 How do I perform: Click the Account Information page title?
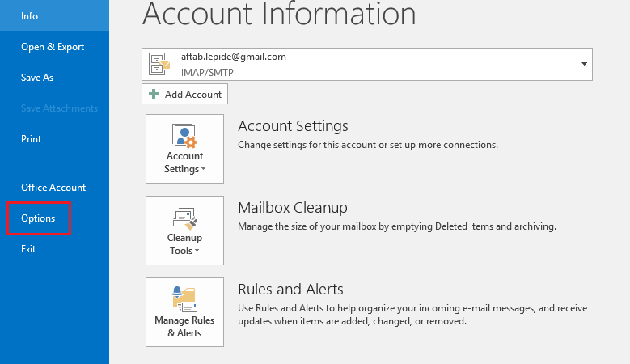tap(279, 14)
